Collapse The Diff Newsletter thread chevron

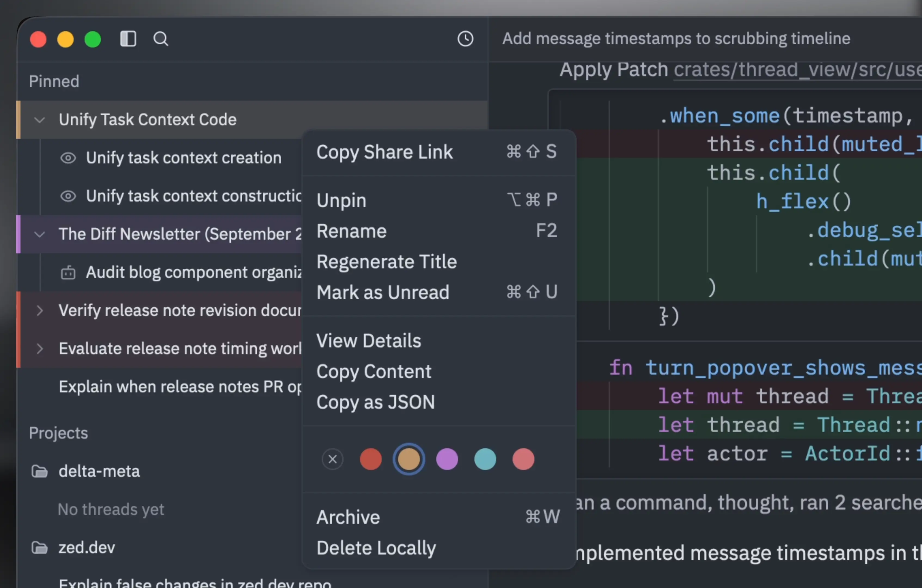[39, 234]
